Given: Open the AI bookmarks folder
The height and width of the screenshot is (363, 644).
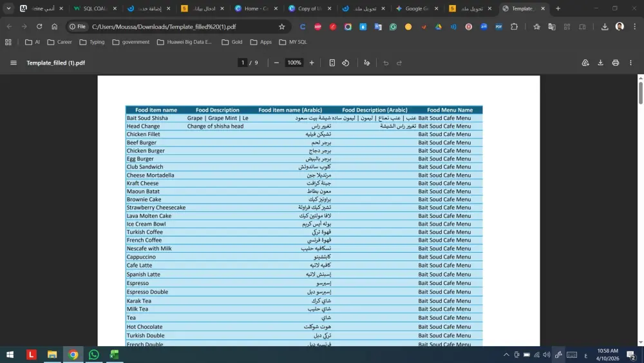Looking at the screenshot, I should click(32, 42).
